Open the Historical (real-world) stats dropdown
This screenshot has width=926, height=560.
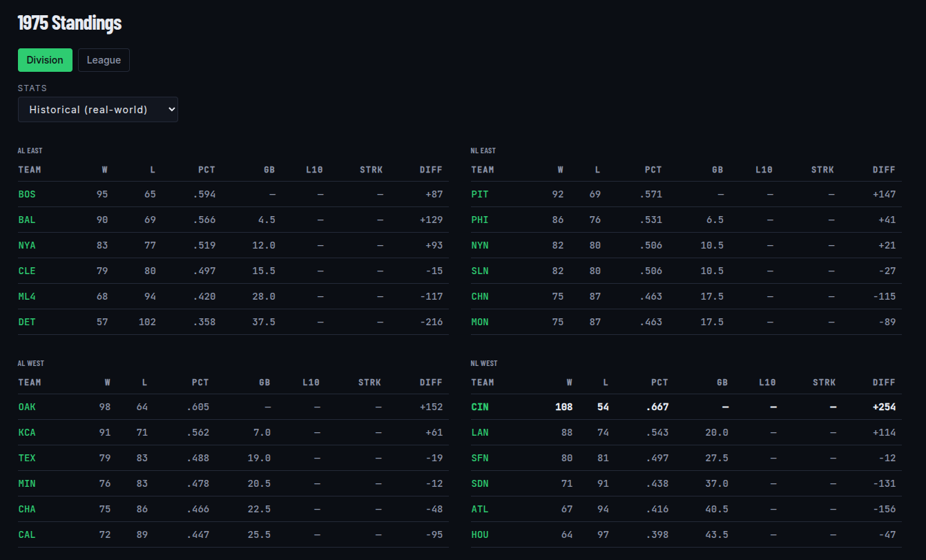(98, 110)
